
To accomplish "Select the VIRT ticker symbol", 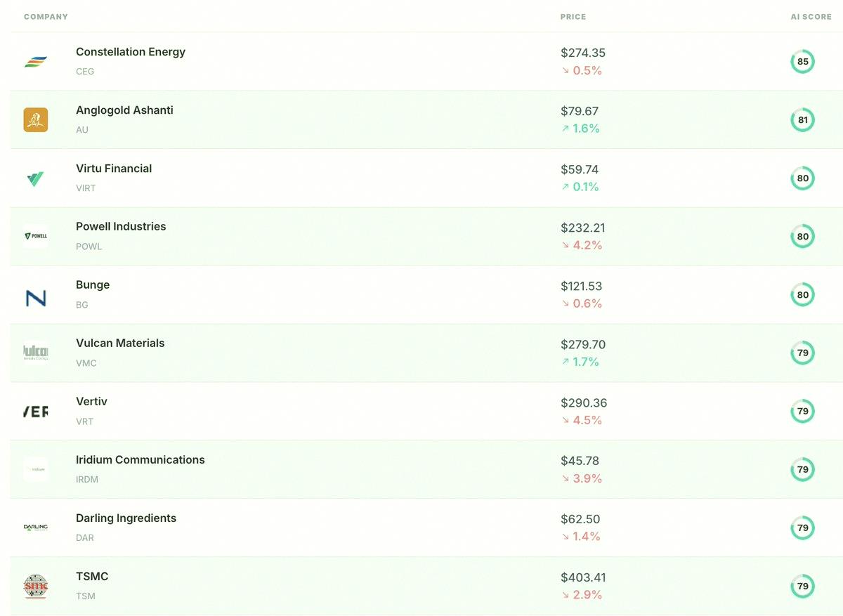I will [86, 188].
